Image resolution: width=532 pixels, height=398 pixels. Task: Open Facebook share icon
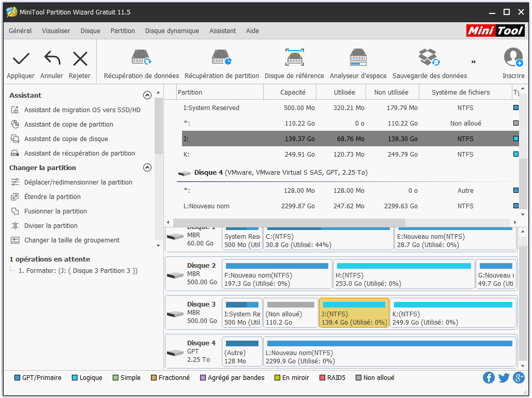tap(489, 378)
